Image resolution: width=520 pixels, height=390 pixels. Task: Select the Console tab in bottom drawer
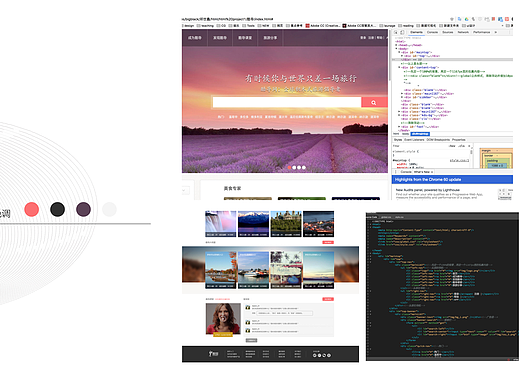click(x=406, y=172)
